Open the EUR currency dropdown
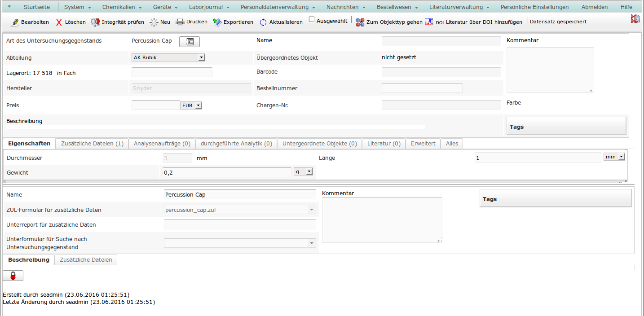 tap(191, 105)
